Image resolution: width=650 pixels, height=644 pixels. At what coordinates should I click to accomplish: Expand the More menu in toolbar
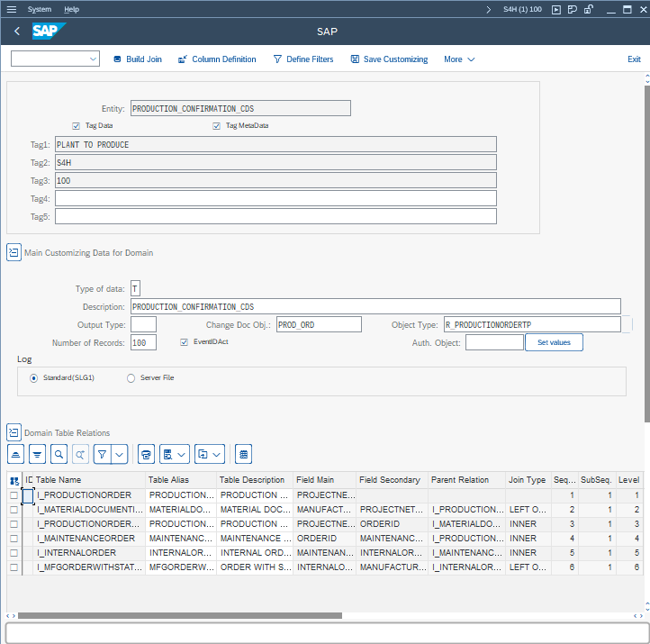pos(459,59)
